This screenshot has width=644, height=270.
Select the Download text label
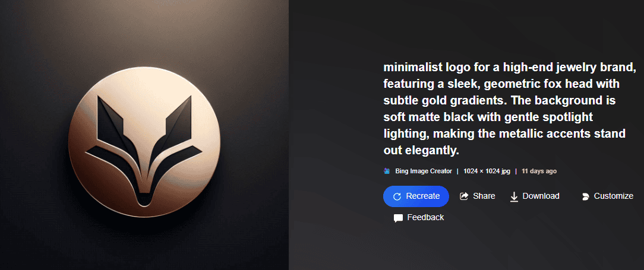click(x=541, y=196)
